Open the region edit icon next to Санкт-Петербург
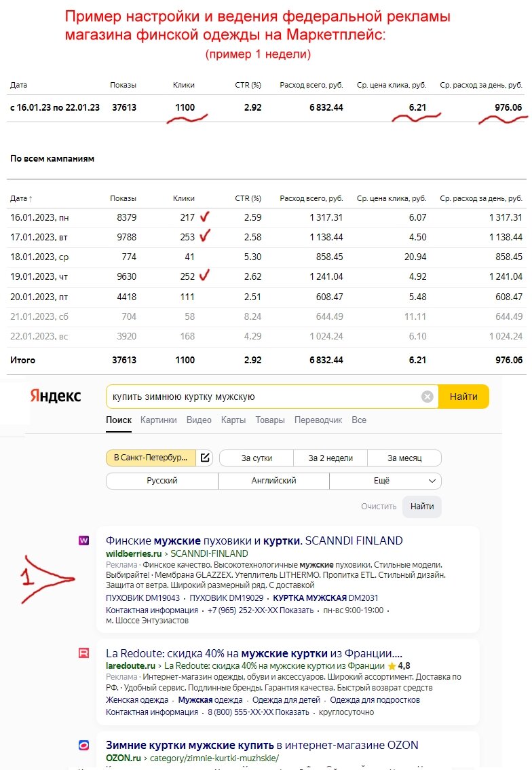The width and height of the screenshot is (532, 770). tap(205, 458)
